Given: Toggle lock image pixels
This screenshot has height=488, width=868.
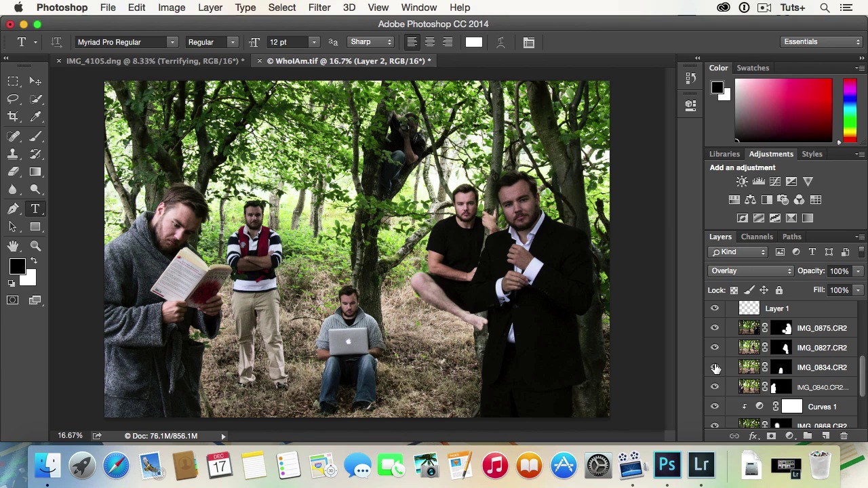Looking at the screenshot, I should coord(749,290).
